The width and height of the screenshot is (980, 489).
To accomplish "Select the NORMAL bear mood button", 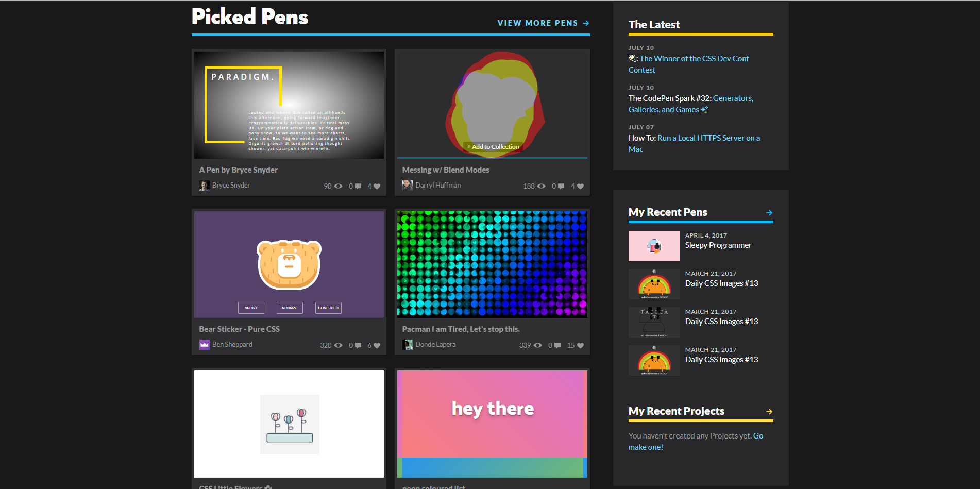I will click(x=290, y=308).
